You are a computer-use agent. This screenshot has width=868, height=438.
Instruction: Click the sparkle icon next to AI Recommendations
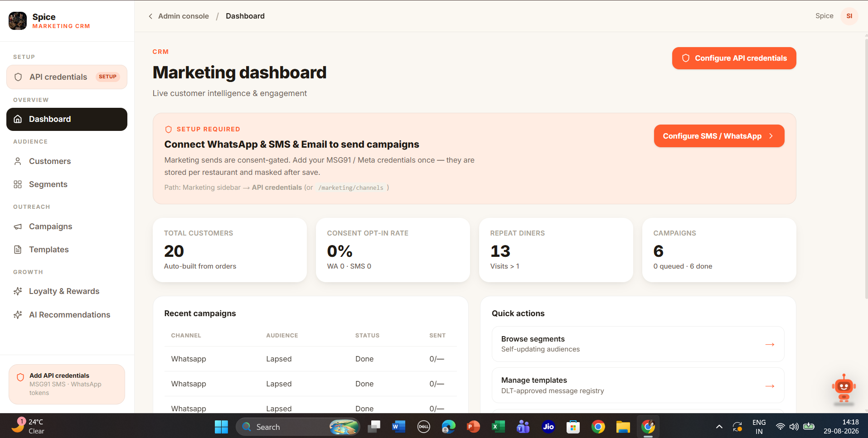(x=18, y=315)
